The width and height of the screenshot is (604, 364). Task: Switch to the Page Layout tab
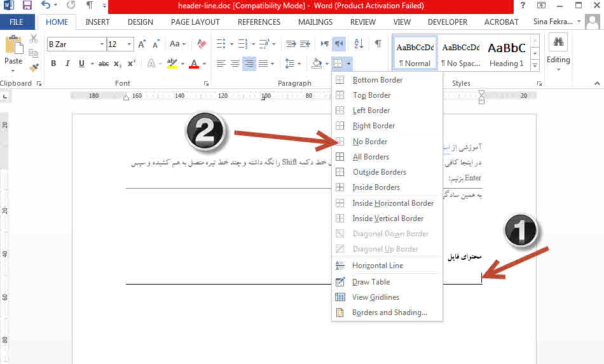(x=195, y=22)
